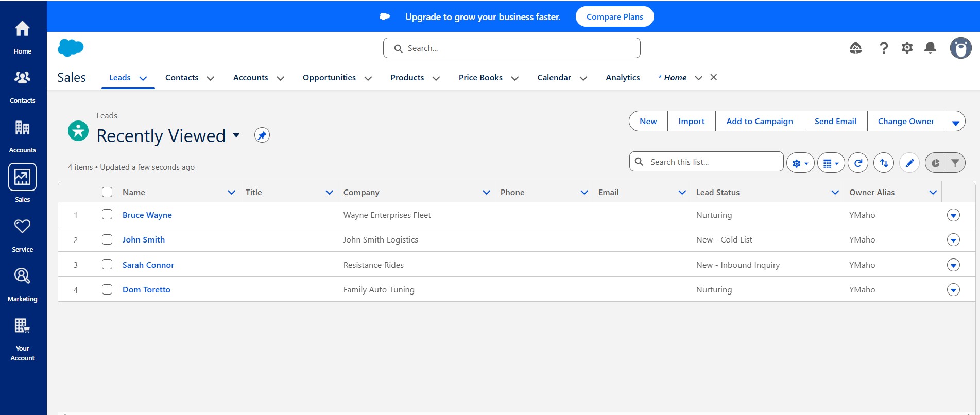Open the Bruce Wayne lead
Viewport: 980px width, 415px height.
click(x=147, y=215)
